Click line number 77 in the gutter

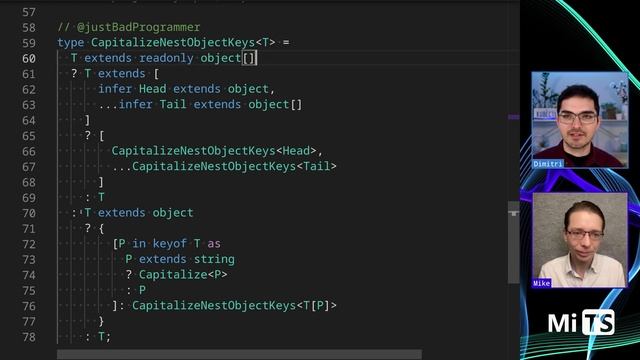[x=29, y=322]
